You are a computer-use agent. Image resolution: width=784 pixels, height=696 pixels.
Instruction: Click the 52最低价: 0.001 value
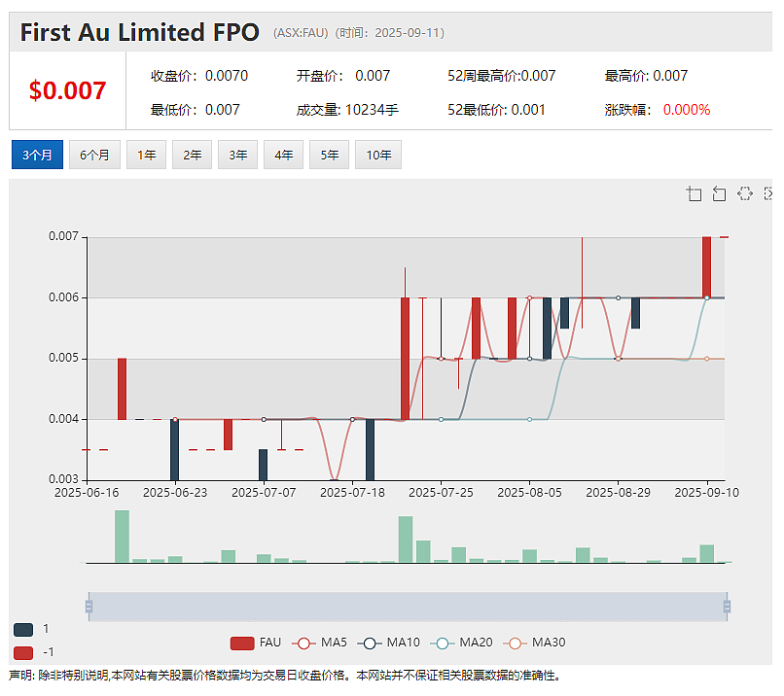(496, 110)
